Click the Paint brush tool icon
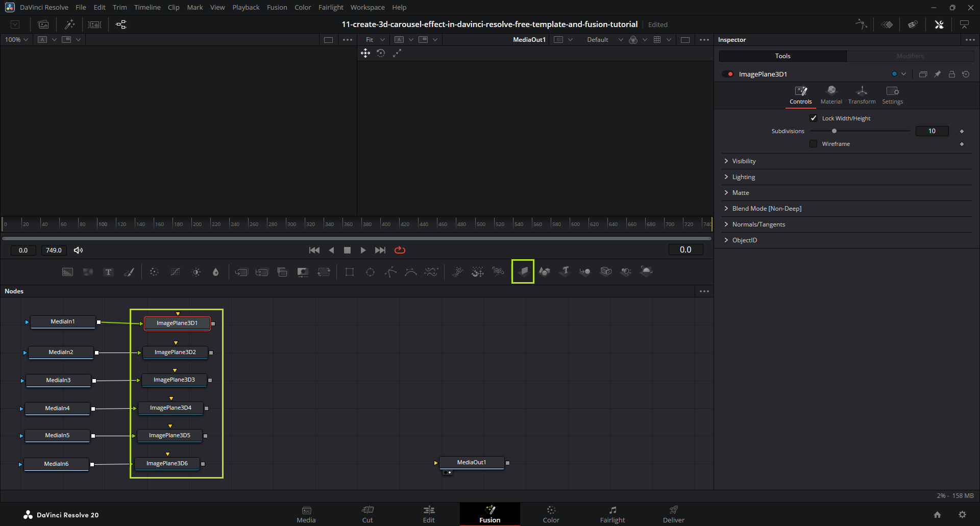980x526 pixels. pos(129,272)
